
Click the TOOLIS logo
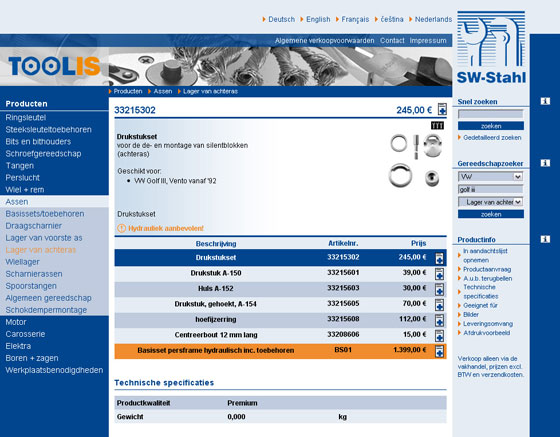(x=54, y=66)
